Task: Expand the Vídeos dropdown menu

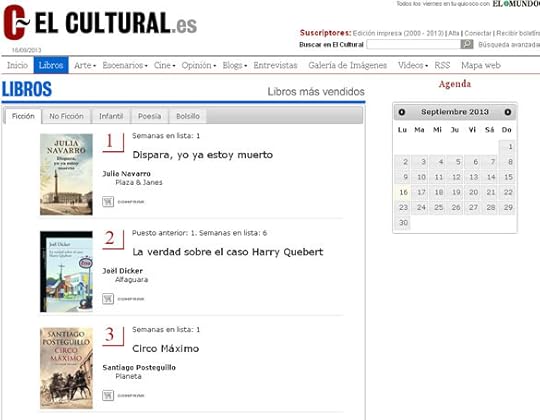Action: pos(413,65)
